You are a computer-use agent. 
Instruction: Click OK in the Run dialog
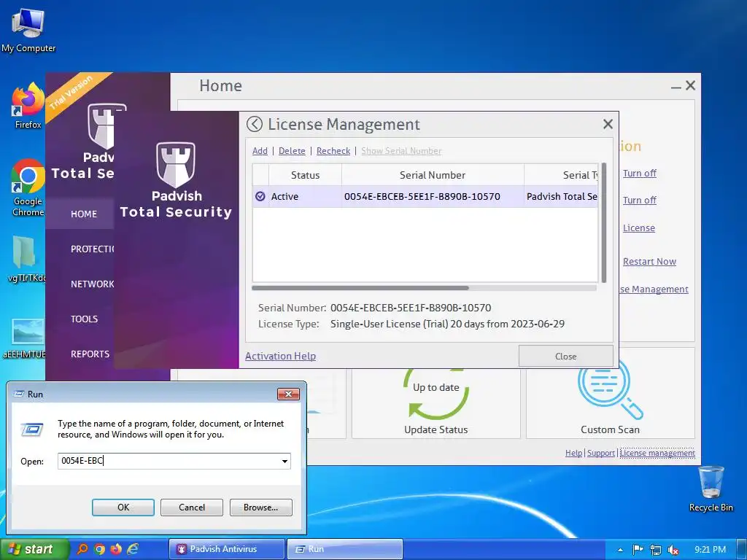point(123,507)
